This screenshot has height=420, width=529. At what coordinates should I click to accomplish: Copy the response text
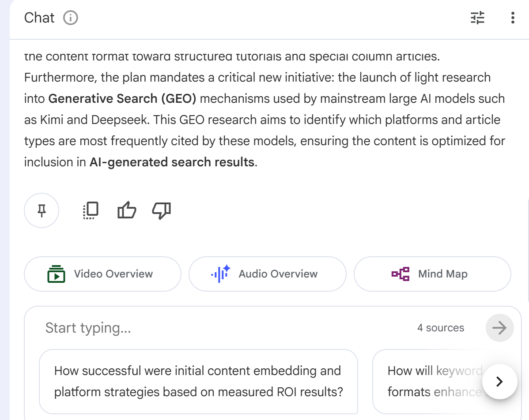(x=91, y=211)
